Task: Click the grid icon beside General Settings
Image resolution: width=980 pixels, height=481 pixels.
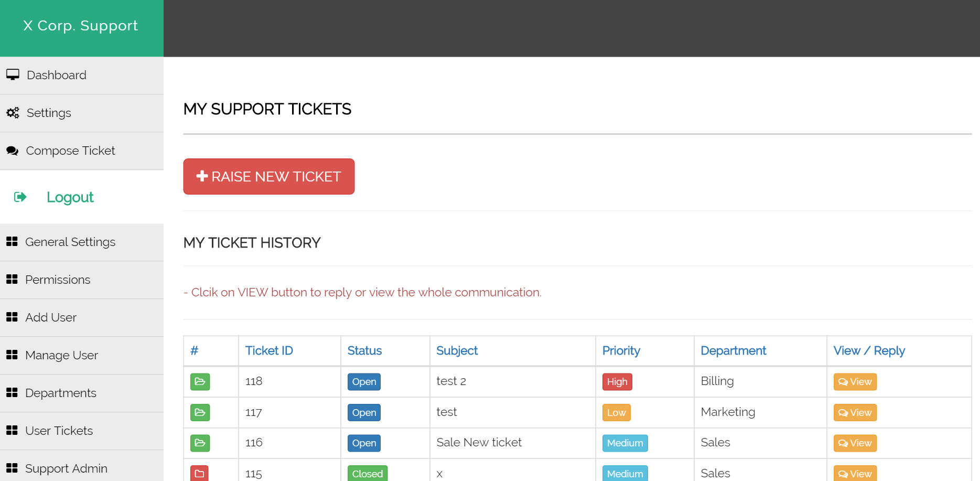Action: click(x=12, y=241)
